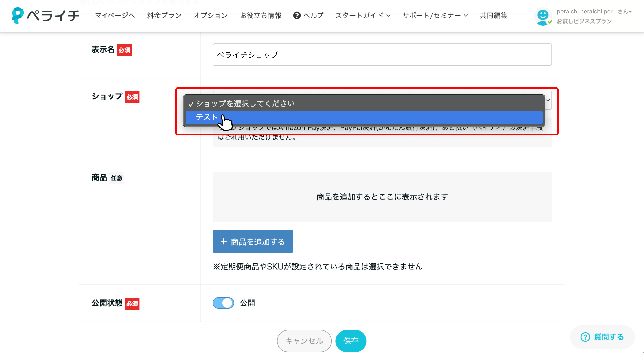Open 共同編集 in the navigation bar

(493, 16)
